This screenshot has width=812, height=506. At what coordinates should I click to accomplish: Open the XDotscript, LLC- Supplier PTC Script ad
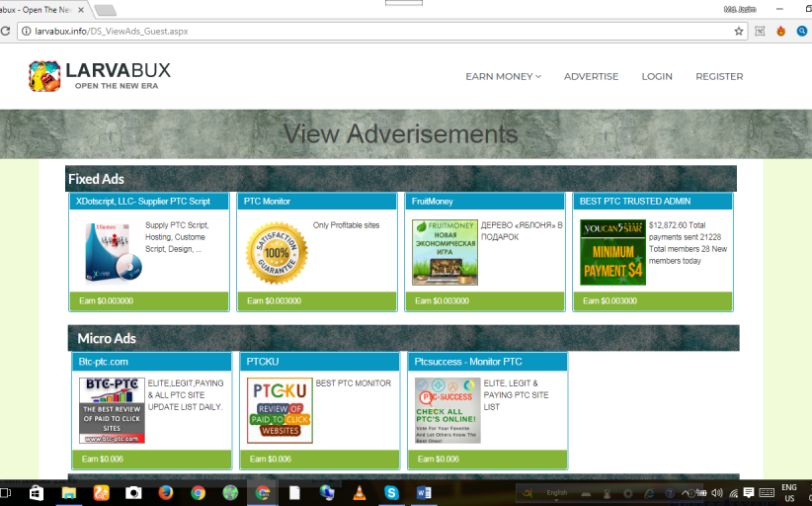coord(143,202)
